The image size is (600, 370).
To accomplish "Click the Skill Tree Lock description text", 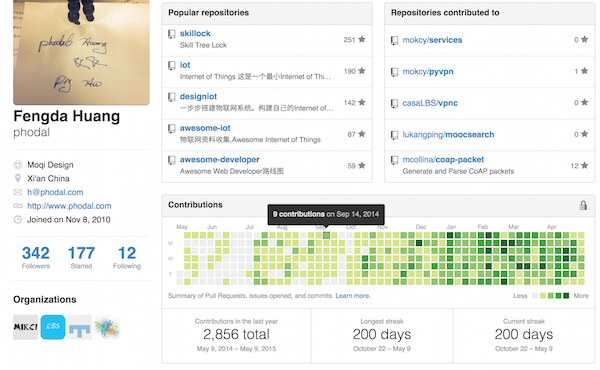I will (x=204, y=45).
